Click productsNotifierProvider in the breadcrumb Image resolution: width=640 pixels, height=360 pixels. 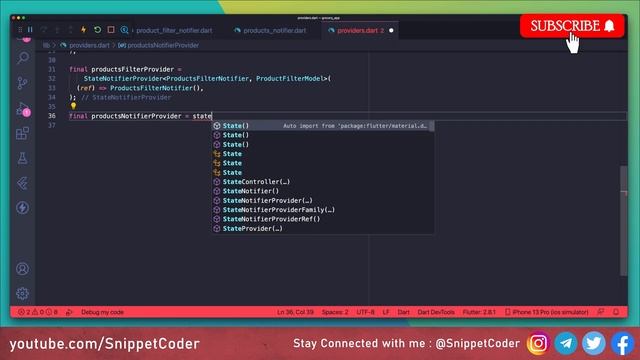[x=163, y=45]
